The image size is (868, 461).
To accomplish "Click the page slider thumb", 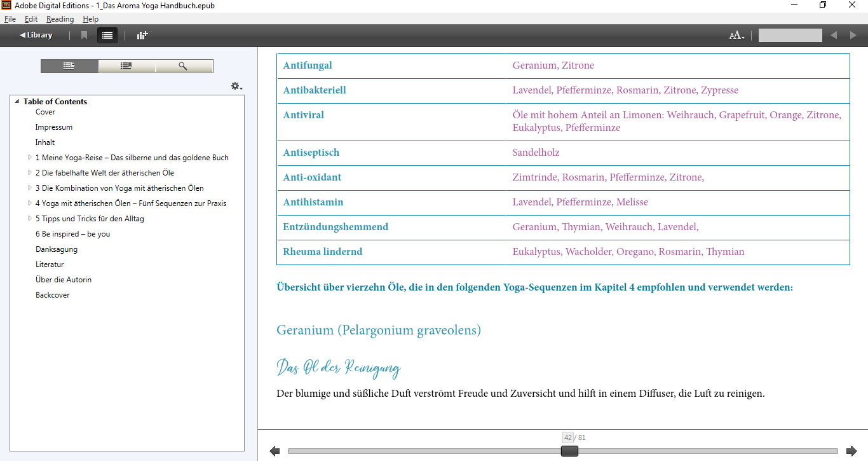I will [569, 451].
